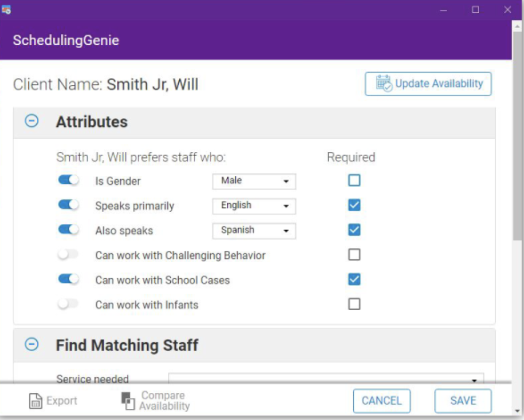Screen dimensions: 524x420
Task: Click the Find Matching Staff heading
Action: coord(127,345)
